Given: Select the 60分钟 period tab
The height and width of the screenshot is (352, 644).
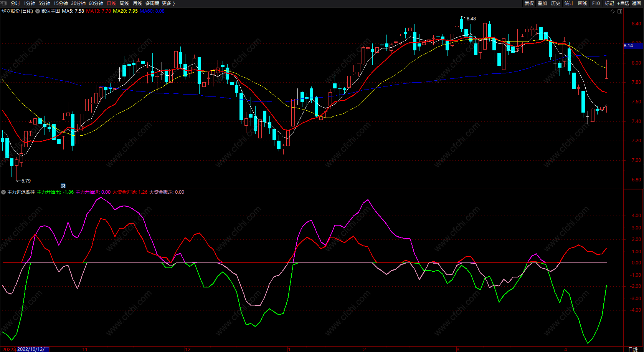Looking at the screenshot, I should click(96, 3).
